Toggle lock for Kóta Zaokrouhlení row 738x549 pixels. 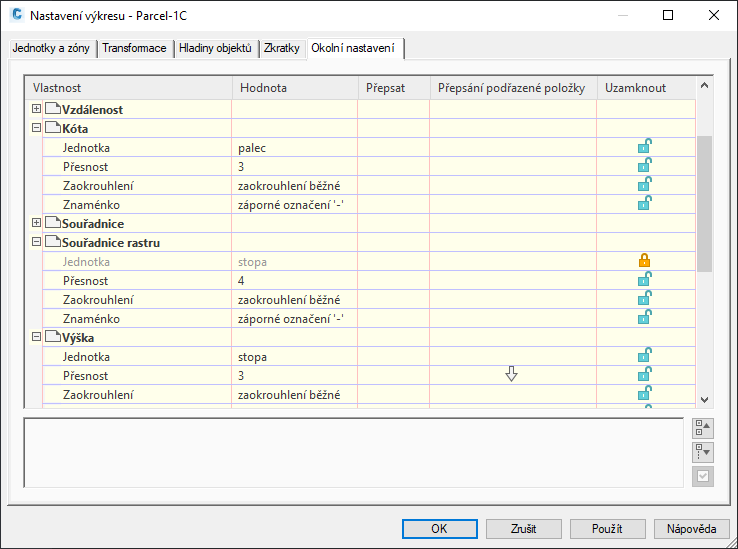click(644, 184)
